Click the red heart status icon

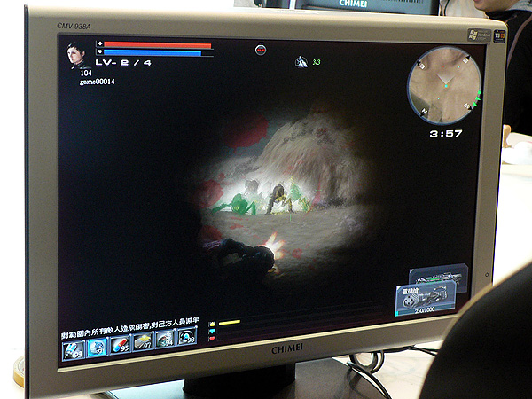coord(212,339)
